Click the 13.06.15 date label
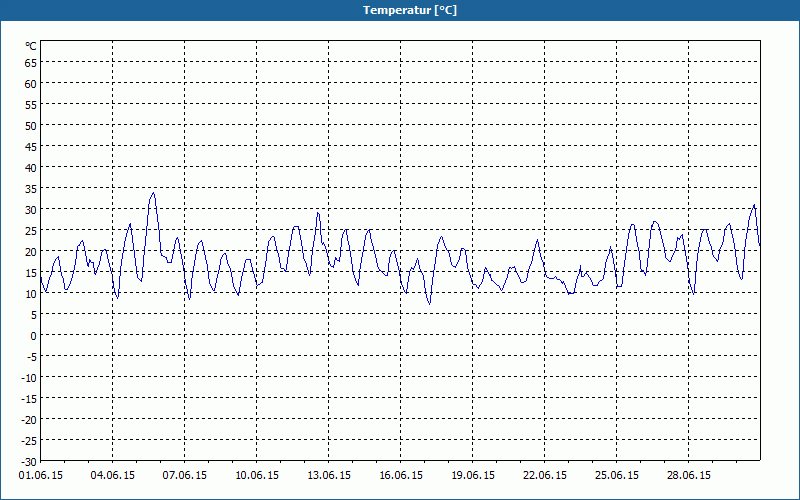 (329, 476)
